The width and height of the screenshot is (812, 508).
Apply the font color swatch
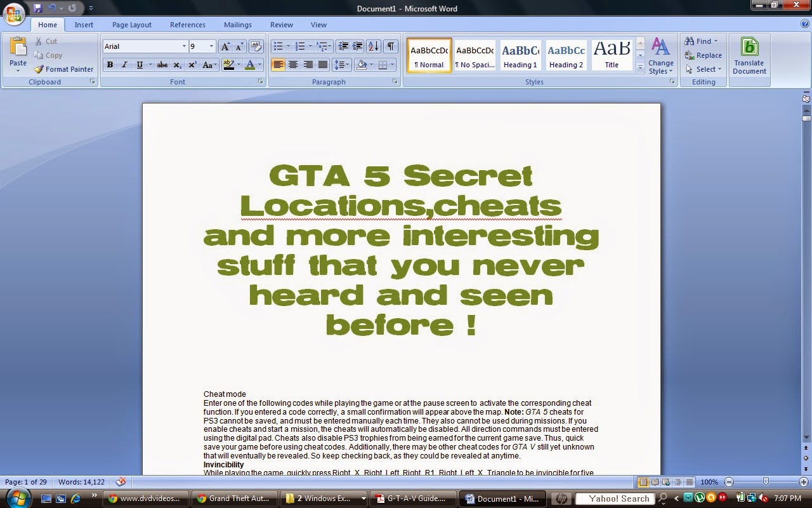250,65
